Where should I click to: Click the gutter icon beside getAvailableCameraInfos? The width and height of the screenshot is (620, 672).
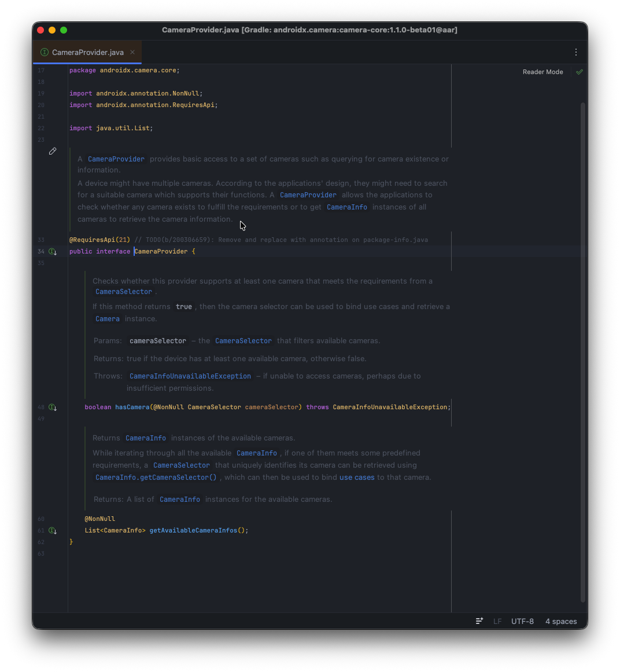pos(52,531)
